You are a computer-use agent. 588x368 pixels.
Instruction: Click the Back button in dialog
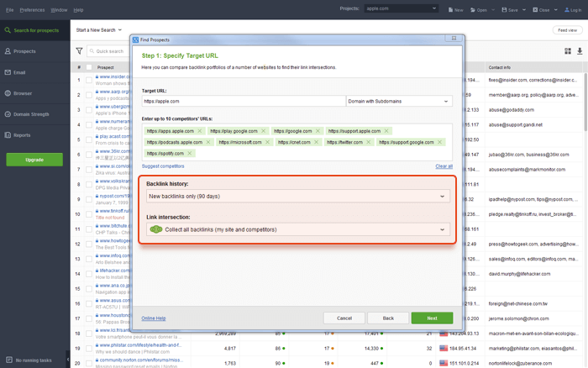[x=388, y=318]
